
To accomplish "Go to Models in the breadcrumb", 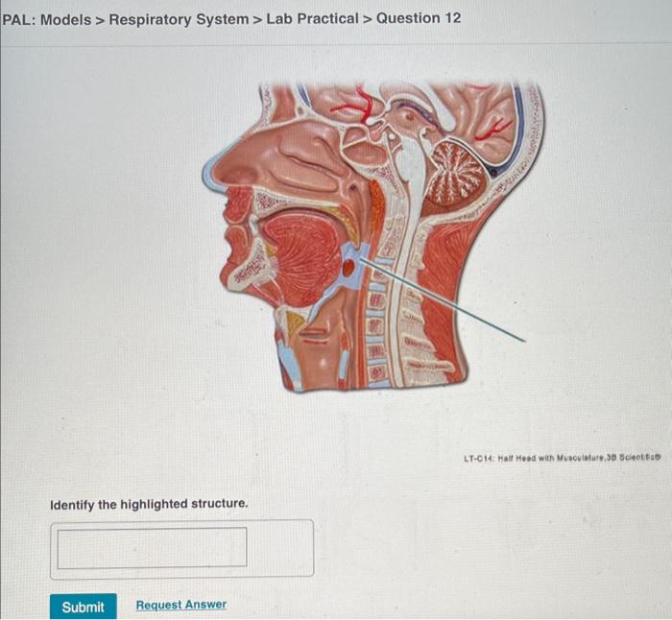I will (x=65, y=20).
